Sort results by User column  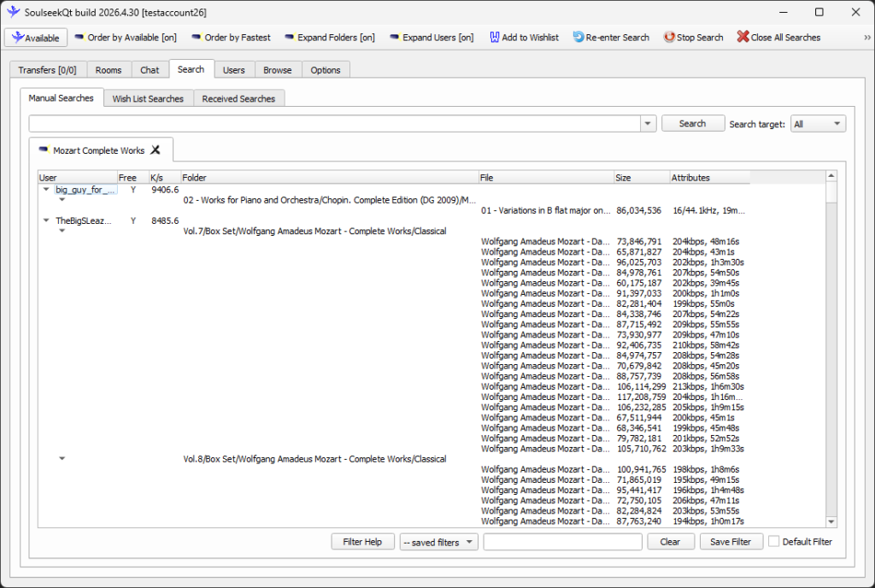point(78,178)
